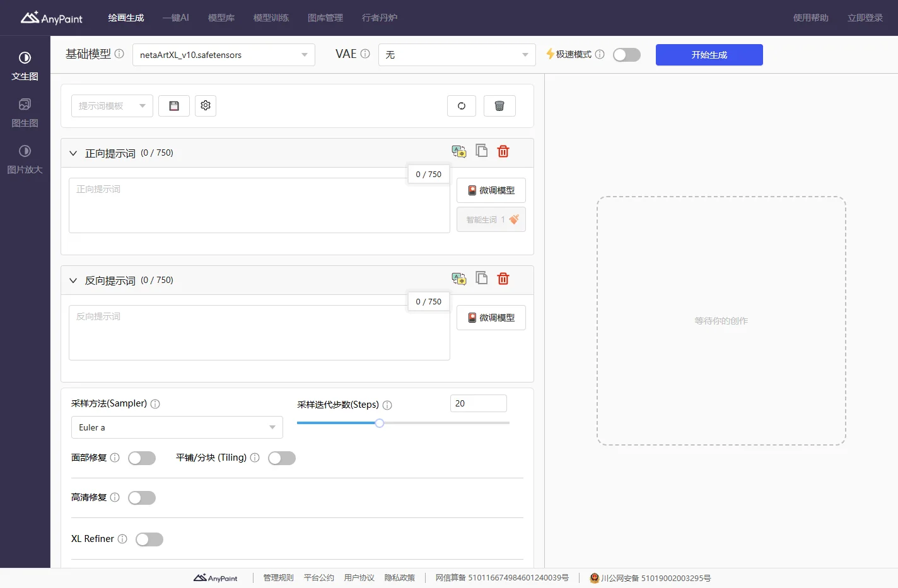Translate the 反向提示词 prompt
This screenshot has height=588, width=898.
459,279
